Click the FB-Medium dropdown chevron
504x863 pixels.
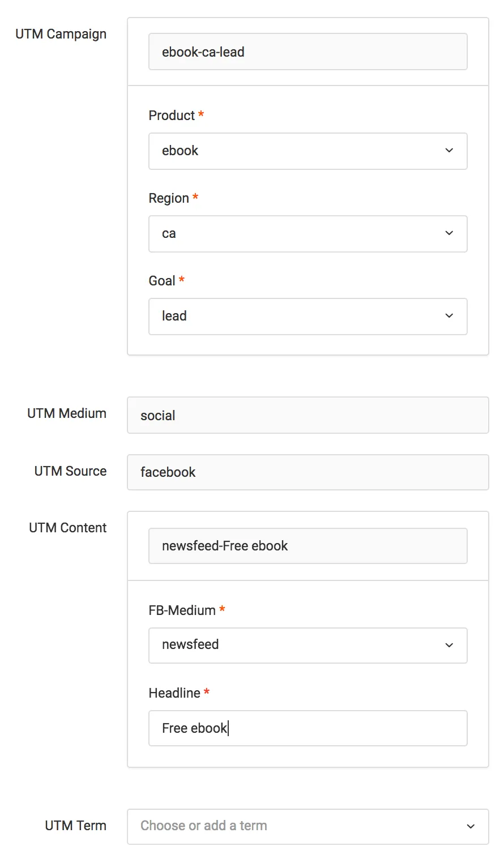coord(449,645)
